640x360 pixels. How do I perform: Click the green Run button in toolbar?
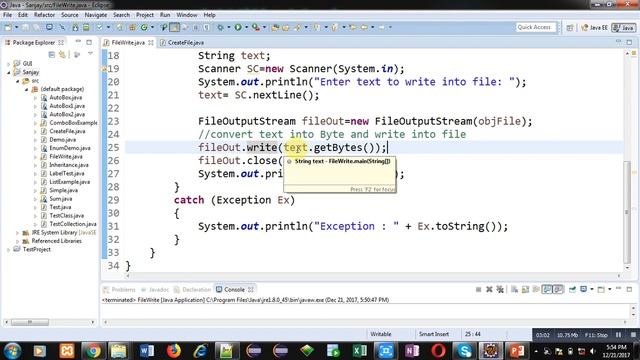point(238,27)
